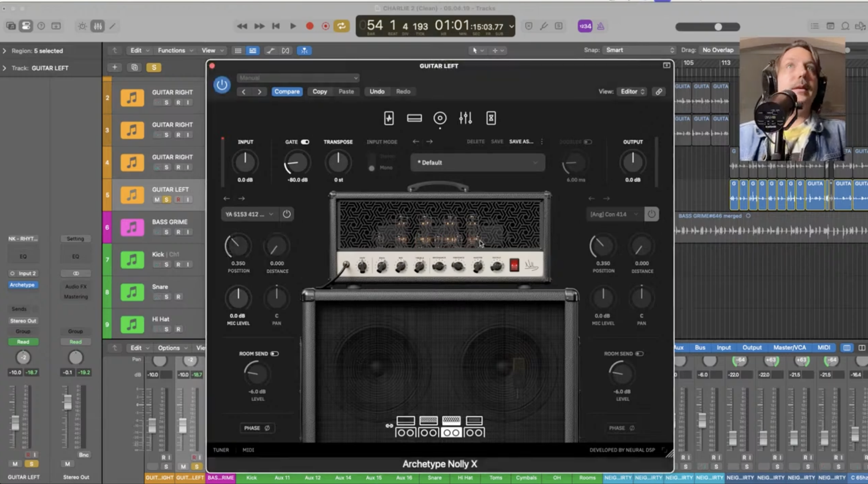Click SAVE AS in Nolly X
This screenshot has height=484, width=868.
(x=521, y=141)
